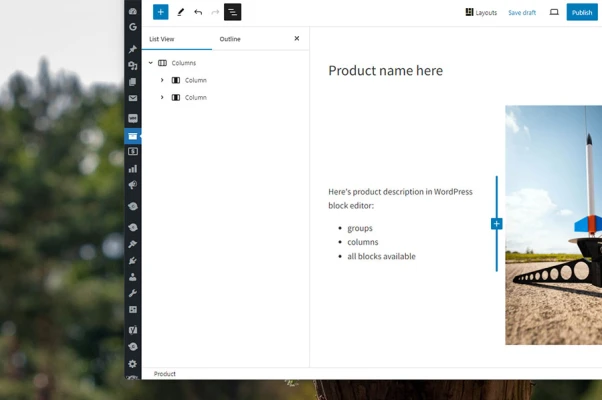Open Plugins plug icon in sidebar
602x400 pixels.
[133, 261]
